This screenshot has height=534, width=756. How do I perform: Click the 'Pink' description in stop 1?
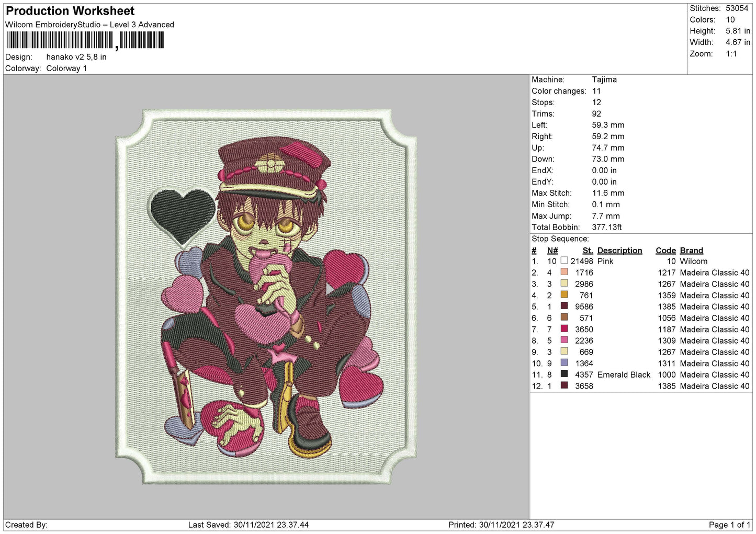pyautogui.click(x=605, y=261)
